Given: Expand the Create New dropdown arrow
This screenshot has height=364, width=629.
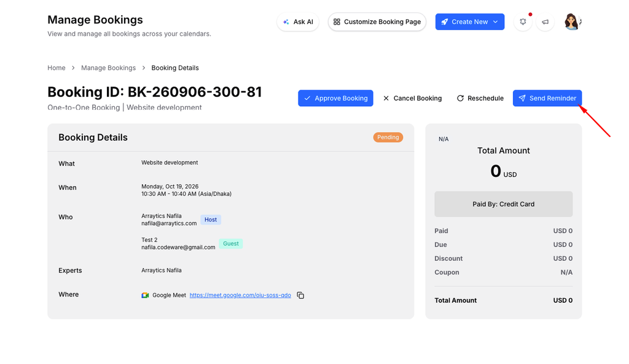Looking at the screenshot, I should 496,22.
